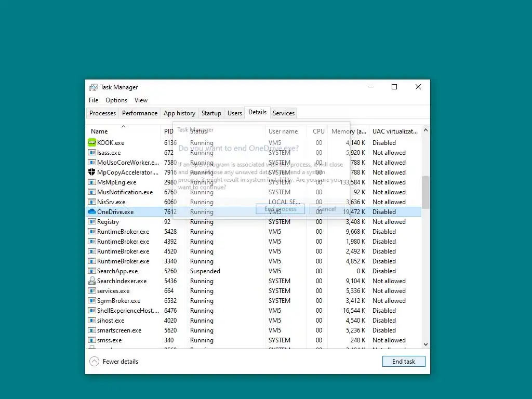Click the 248 K memory of smss.exe
Screen dimensions: 532x399
tap(358, 340)
